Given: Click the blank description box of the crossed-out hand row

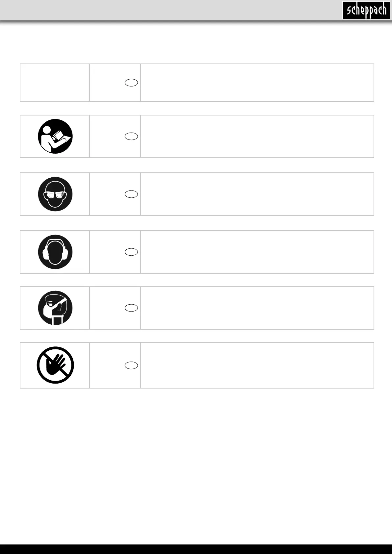Looking at the screenshot, I should (x=257, y=365).
